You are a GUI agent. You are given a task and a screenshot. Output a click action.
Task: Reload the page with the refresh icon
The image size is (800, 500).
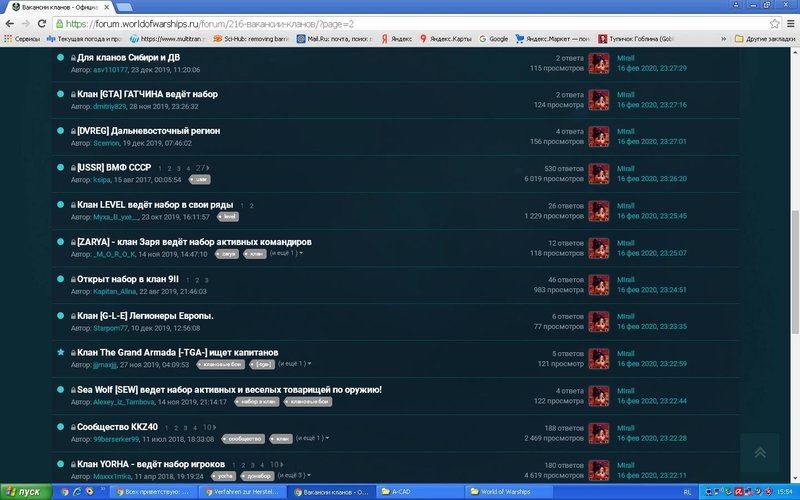click(x=42, y=23)
